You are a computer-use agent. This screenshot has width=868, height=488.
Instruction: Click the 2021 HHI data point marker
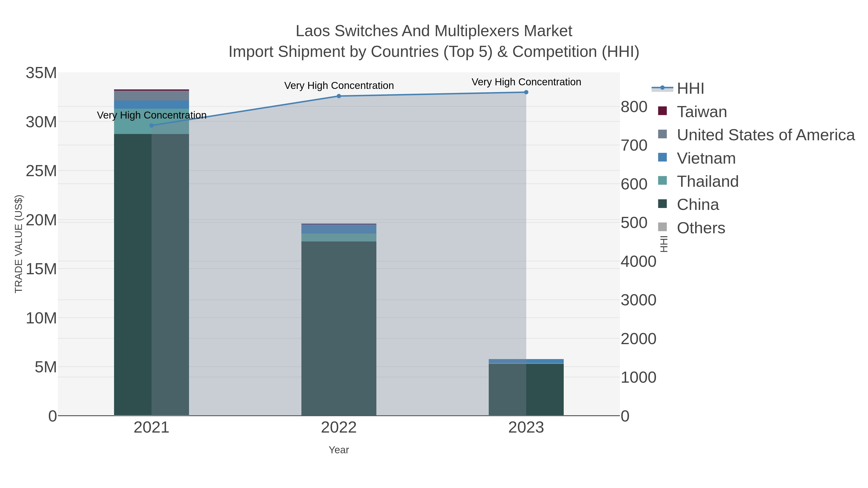151,126
